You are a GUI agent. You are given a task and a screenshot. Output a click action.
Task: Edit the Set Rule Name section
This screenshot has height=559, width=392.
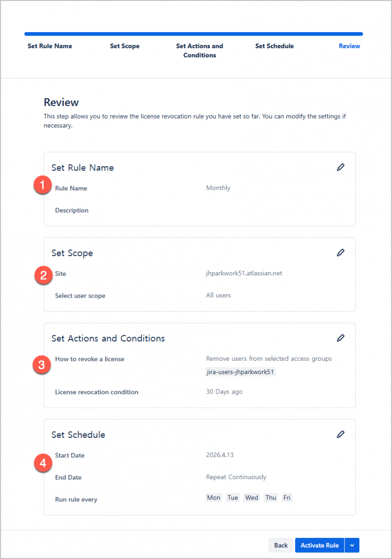click(x=340, y=167)
